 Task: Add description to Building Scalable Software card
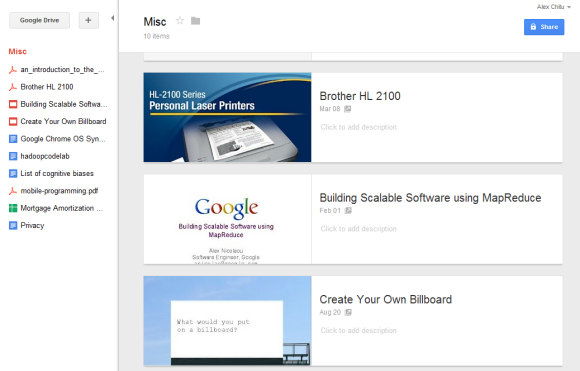pos(358,229)
